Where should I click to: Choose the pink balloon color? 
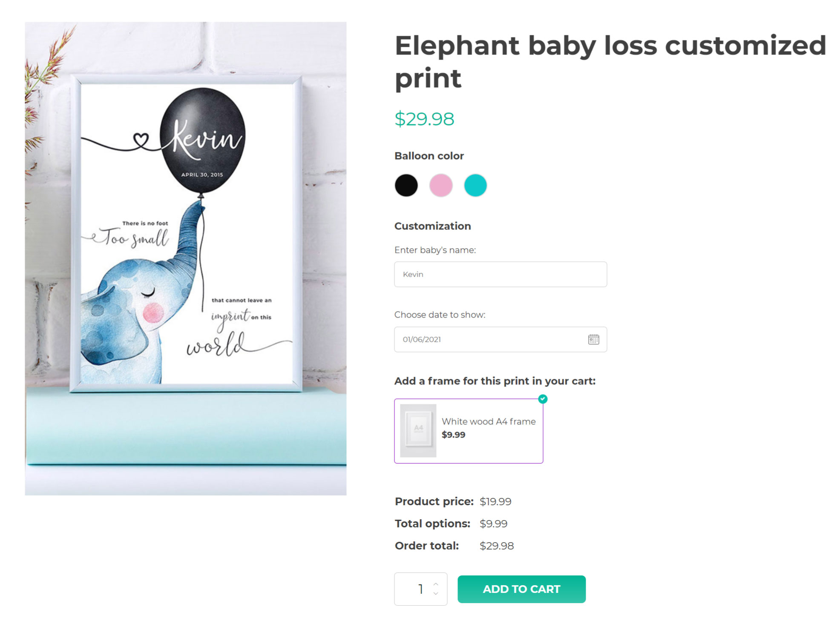coord(441,186)
